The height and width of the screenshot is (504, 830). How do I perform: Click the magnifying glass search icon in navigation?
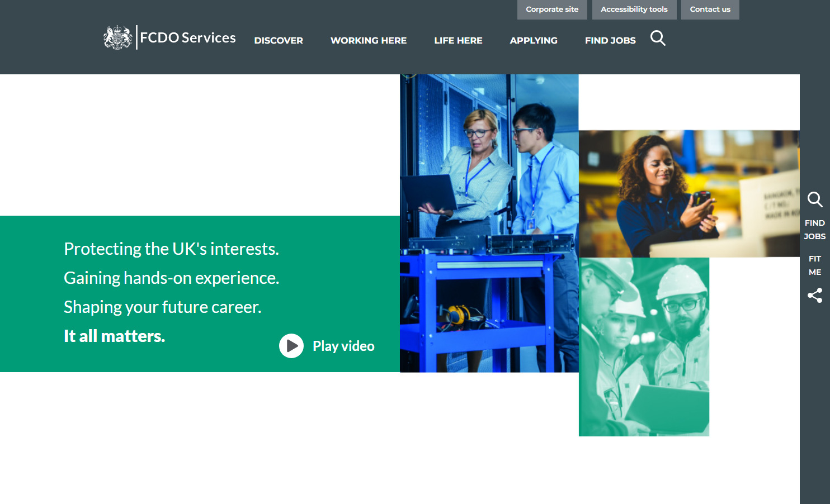(x=658, y=38)
